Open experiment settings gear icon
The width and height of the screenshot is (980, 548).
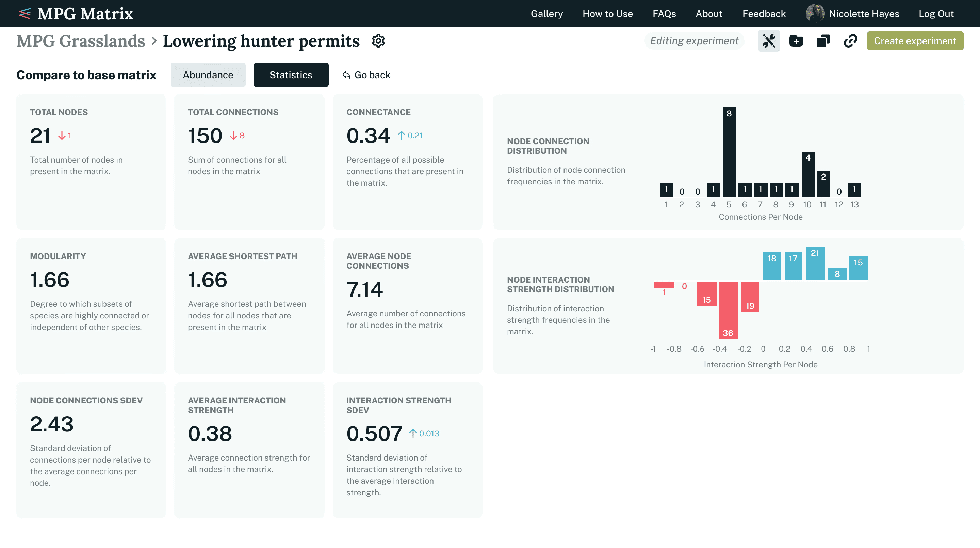click(378, 41)
